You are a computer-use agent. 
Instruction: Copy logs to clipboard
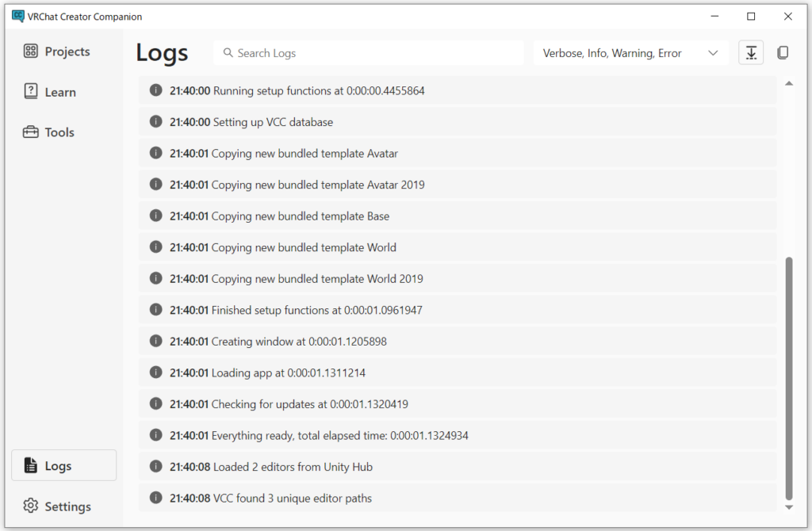pos(783,53)
